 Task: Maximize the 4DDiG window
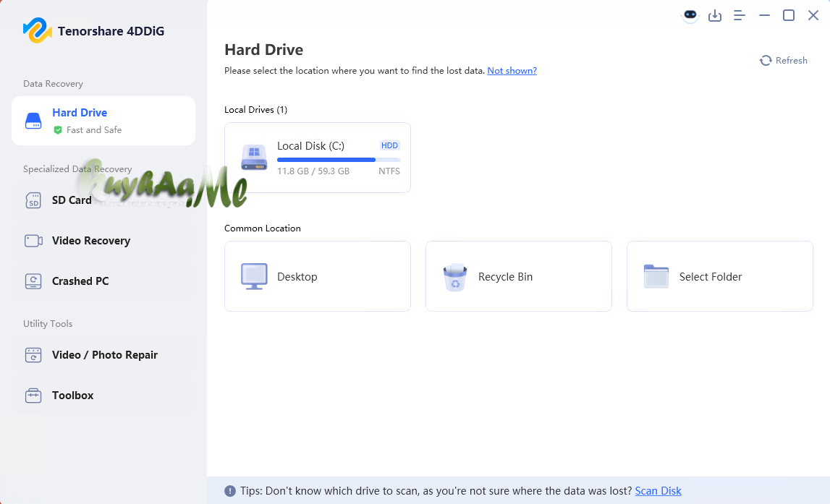[x=789, y=15]
